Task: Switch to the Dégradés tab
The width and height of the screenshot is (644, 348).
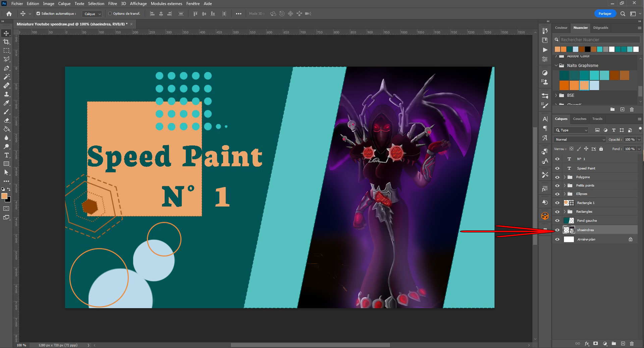Action: (601, 28)
